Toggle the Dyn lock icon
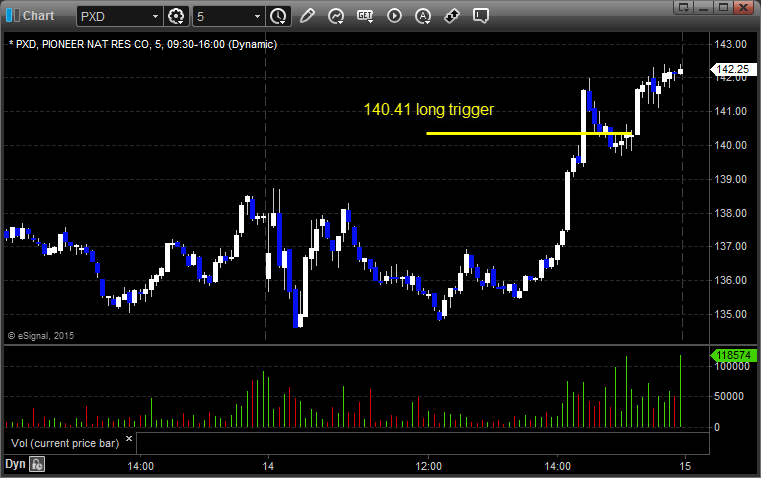 [37, 464]
